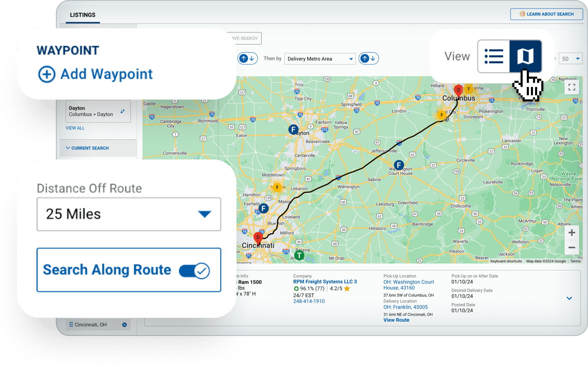Toggle sort direction after Delivery Metro Area
Image resolution: width=588 pixels, height=391 pixels.
[369, 59]
